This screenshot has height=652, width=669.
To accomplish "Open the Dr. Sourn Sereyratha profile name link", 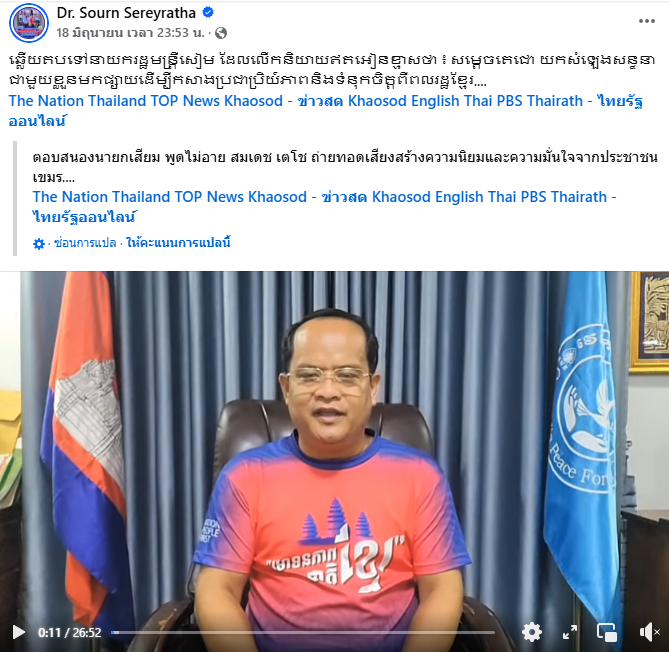I will coord(126,13).
